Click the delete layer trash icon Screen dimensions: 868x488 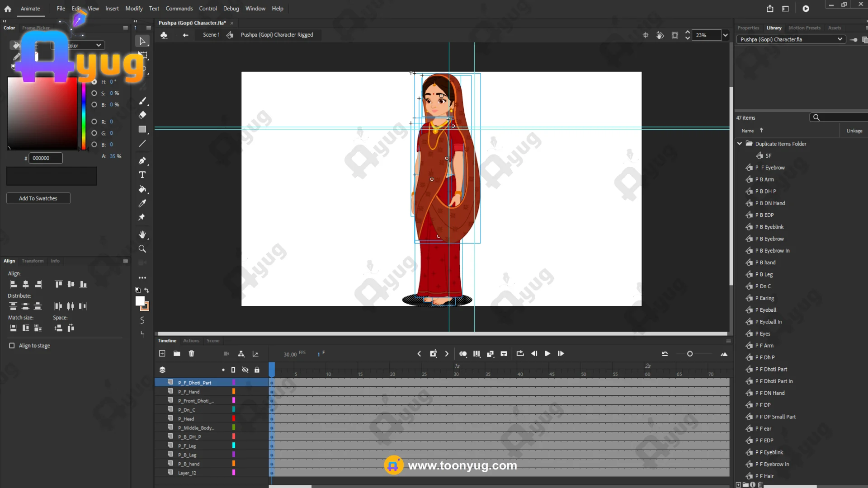[x=191, y=353]
